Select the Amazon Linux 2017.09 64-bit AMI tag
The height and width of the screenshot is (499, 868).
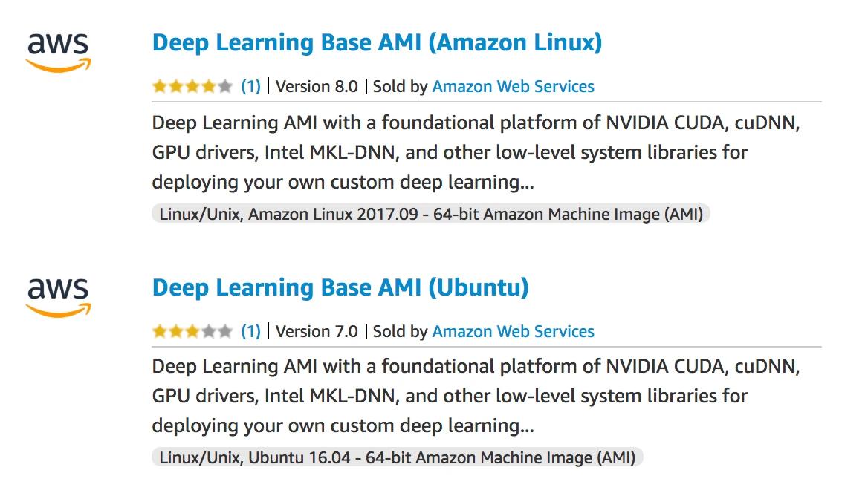pos(431,215)
